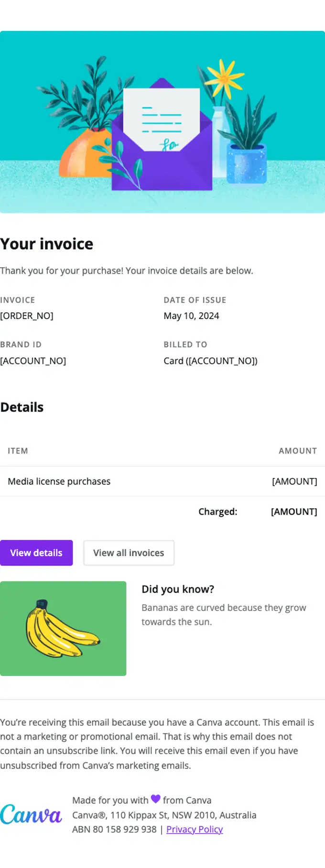Select the [ORDER_NO] invoice value
The image size is (325, 868).
tap(27, 316)
